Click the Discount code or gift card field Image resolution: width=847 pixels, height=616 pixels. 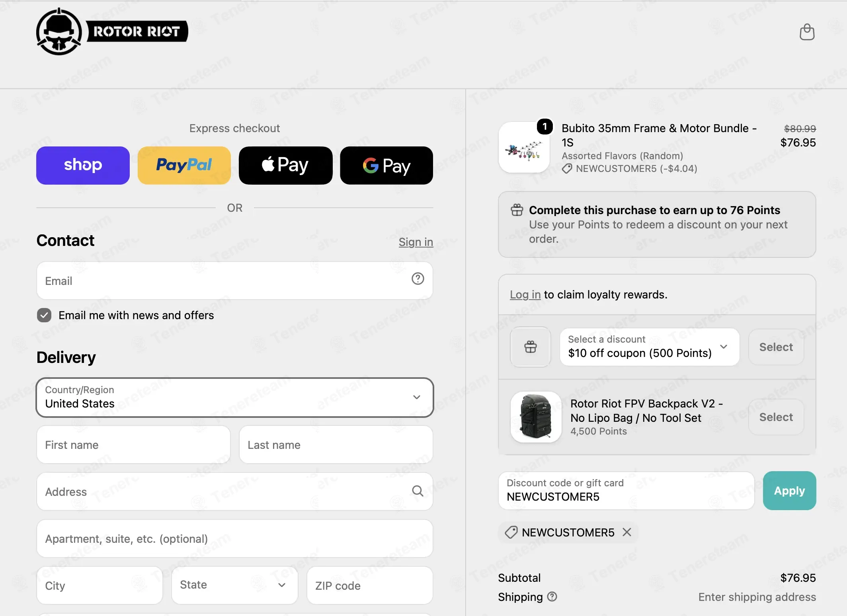point(626,491)
